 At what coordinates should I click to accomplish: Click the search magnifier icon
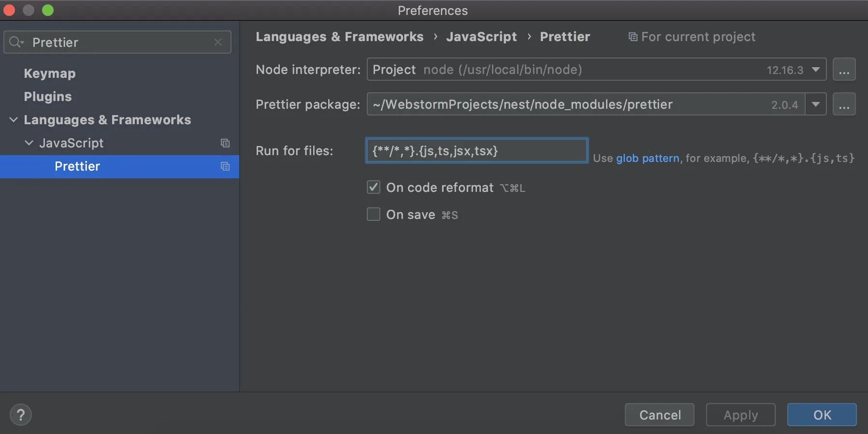click(x=16, y=42)
